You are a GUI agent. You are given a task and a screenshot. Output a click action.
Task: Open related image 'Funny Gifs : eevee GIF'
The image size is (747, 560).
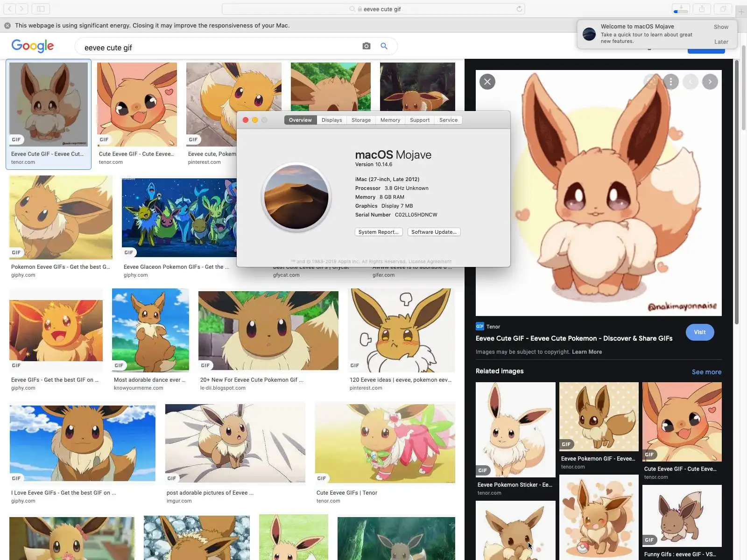[682, 516]
